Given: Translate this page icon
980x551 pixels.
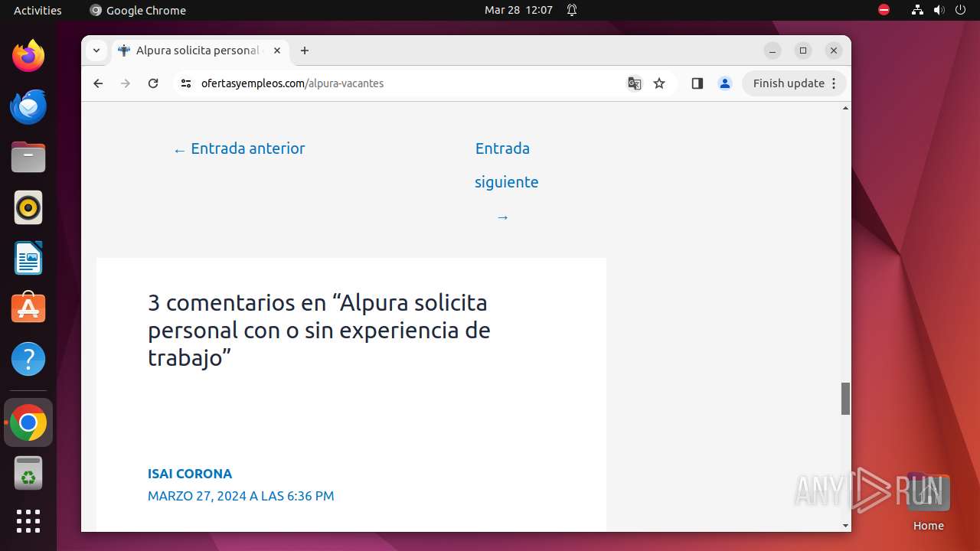Looking at the screenshot, I should (x=635, y=83).
